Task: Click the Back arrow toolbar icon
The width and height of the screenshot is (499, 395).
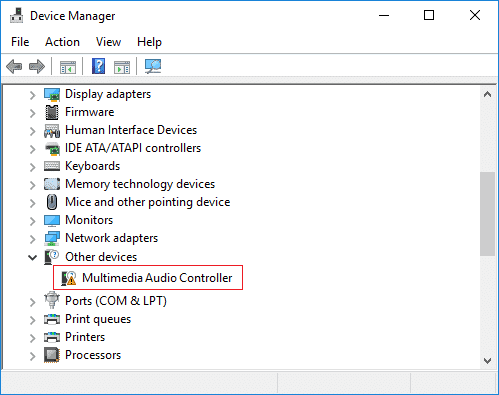Action: [x=14, y=66]
